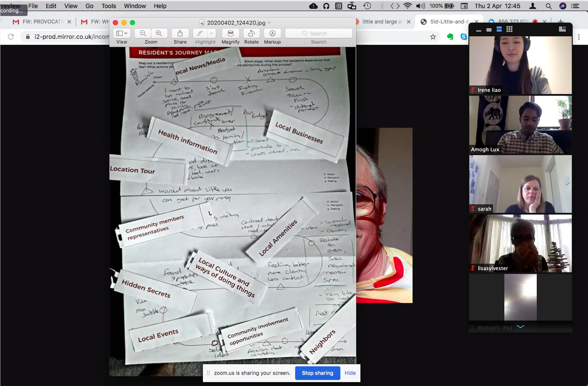Select sarah's video thumbnail

pos(520,184)
